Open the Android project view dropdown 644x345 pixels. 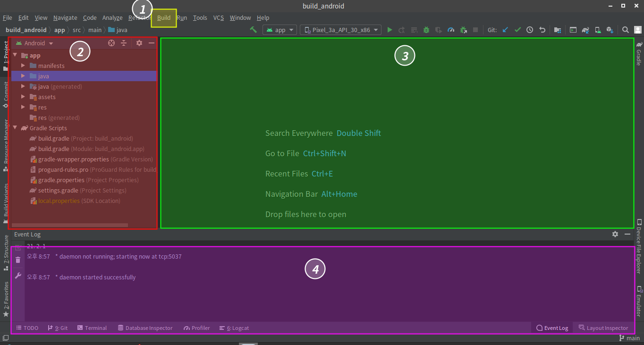34,43
